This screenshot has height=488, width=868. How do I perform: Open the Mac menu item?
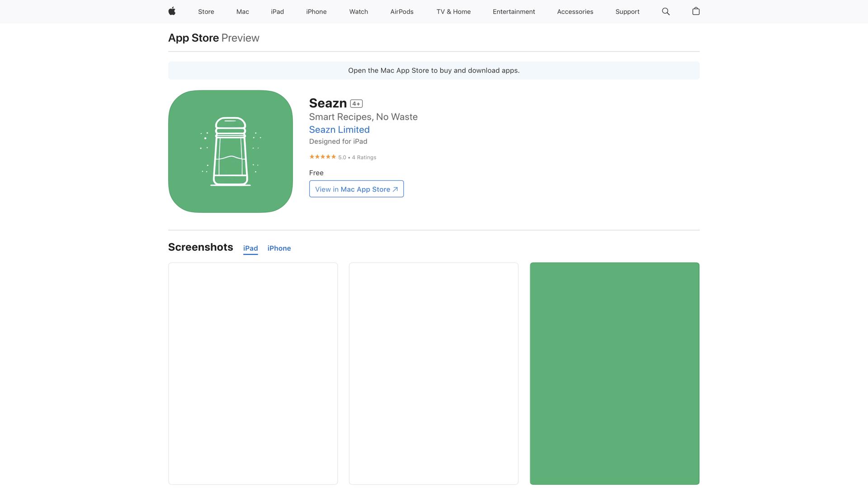click(x=242, y=12)
